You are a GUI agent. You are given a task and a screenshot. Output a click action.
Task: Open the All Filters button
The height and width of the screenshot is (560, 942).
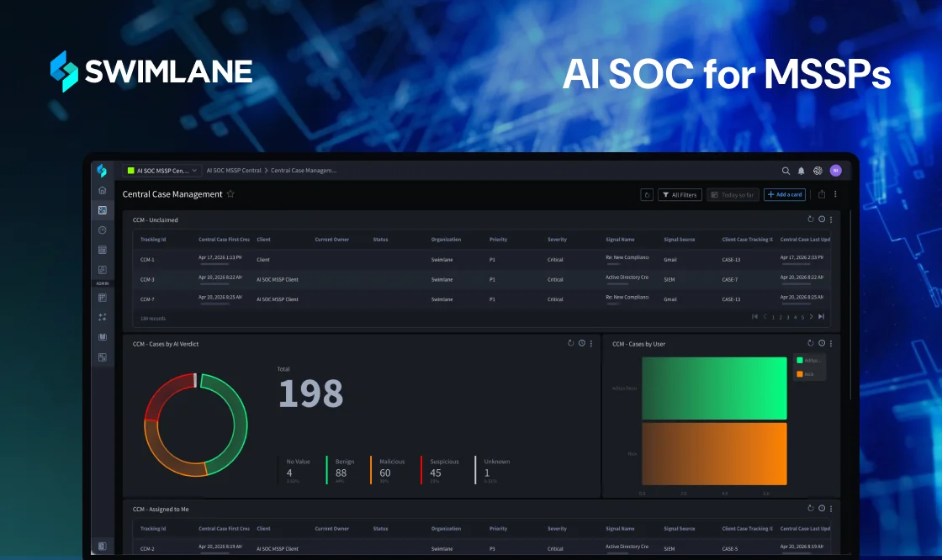[x=680, y=195]
